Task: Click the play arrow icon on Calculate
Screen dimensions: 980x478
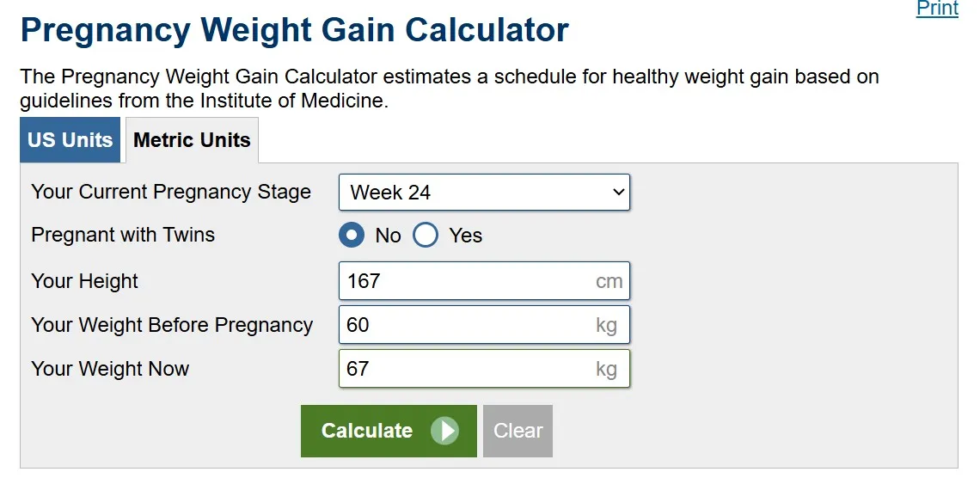Action: [445, 431]
